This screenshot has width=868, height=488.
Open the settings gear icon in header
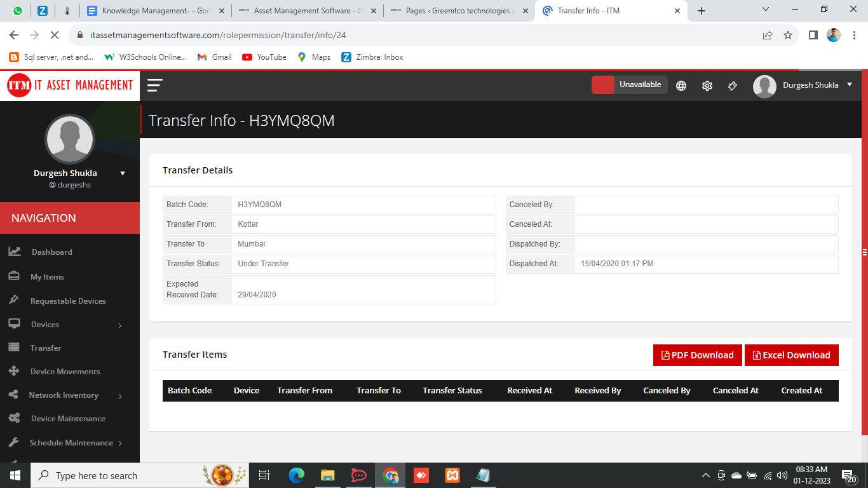[707, 86]
